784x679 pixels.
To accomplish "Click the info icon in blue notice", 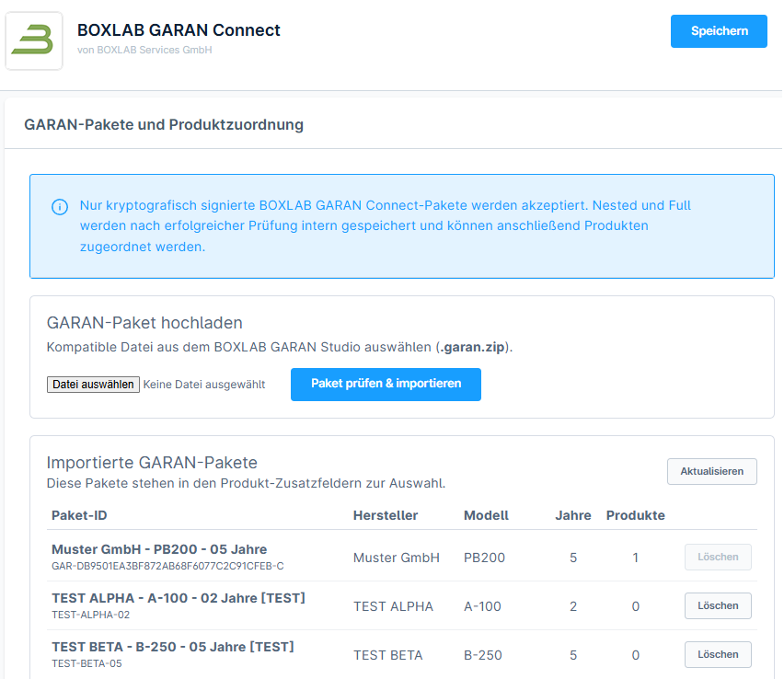I will (60, 206).
